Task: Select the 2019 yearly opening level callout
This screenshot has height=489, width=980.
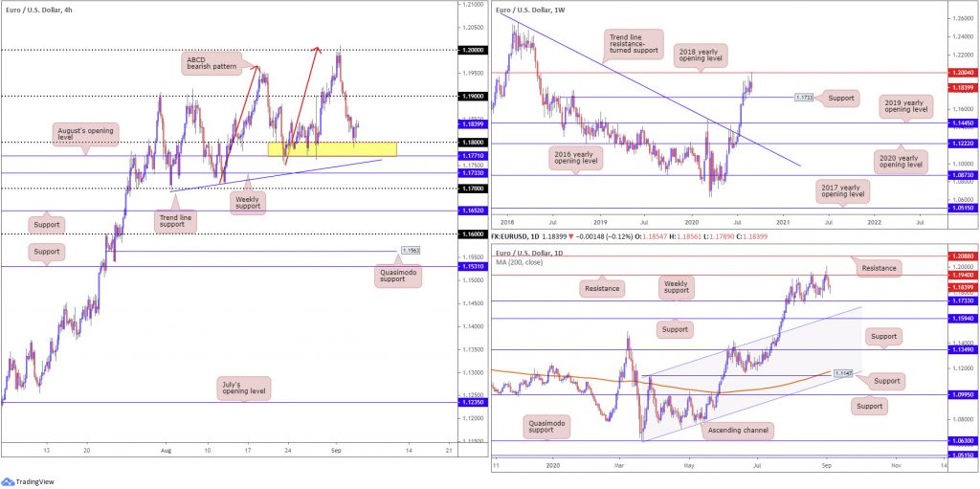Action: [x=905, y=107]
